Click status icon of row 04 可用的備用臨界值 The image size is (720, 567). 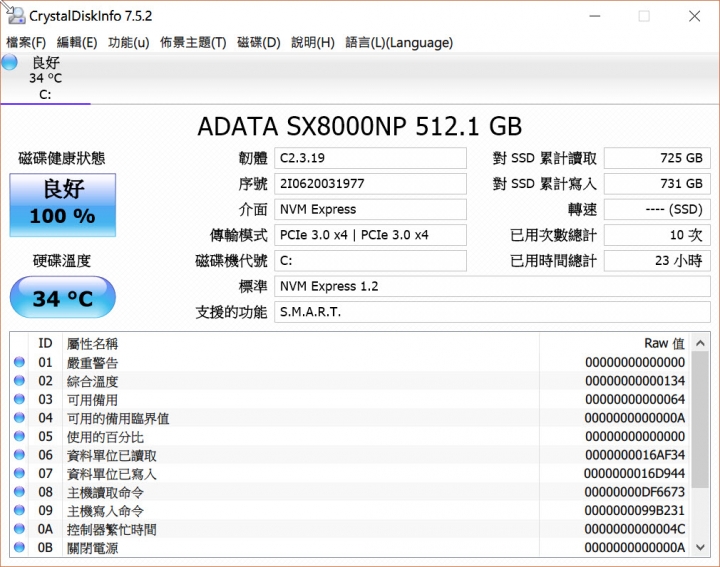pos(19,418)
